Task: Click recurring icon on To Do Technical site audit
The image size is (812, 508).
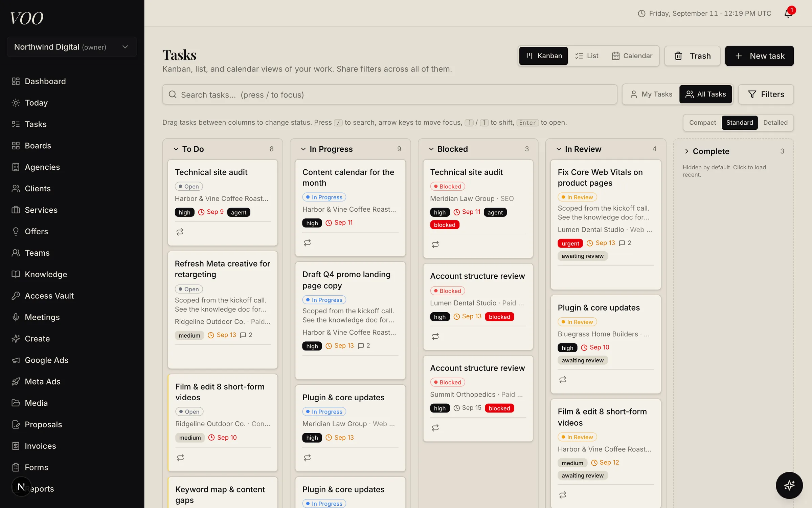Action: click(x=180, y=232)
